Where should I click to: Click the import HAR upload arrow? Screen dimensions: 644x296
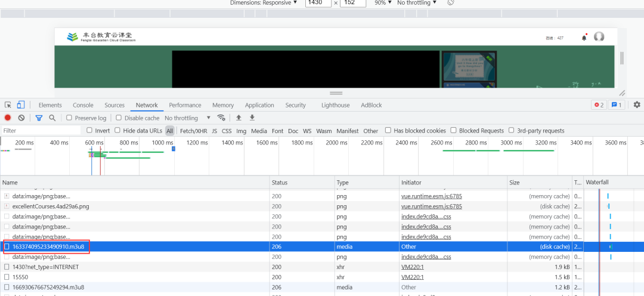239,118
